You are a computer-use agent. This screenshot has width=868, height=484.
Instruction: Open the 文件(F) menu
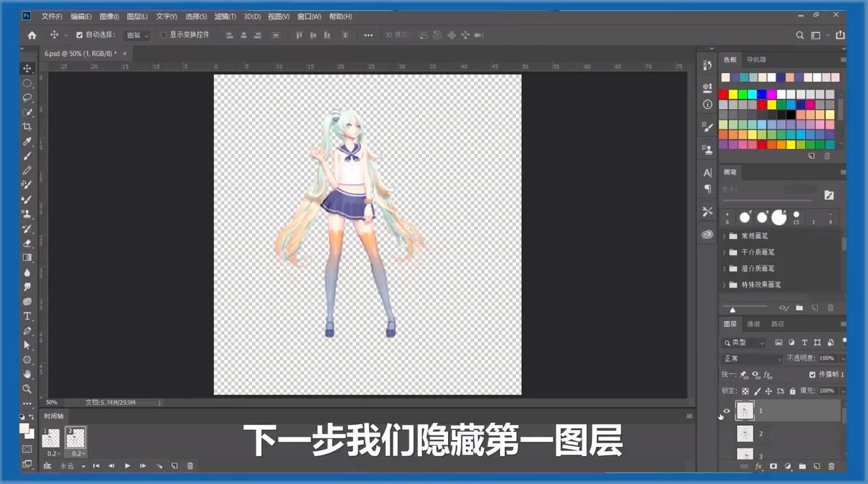(52, 16)
